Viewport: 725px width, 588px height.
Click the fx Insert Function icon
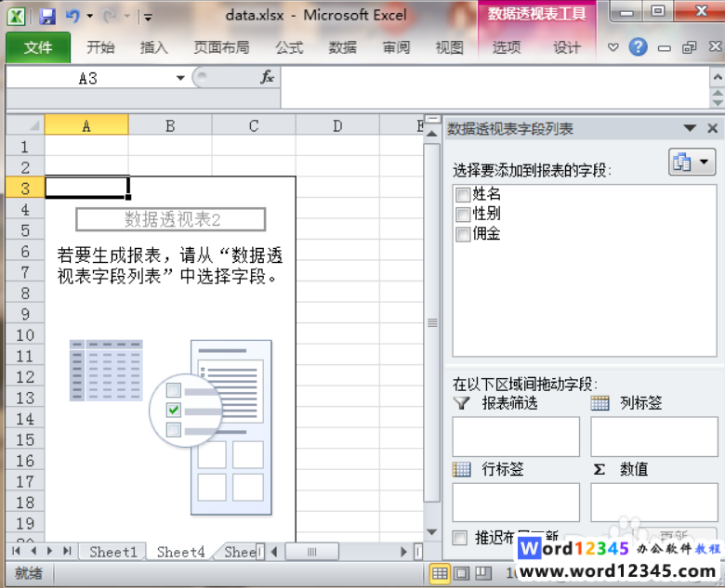click(268, 77)
